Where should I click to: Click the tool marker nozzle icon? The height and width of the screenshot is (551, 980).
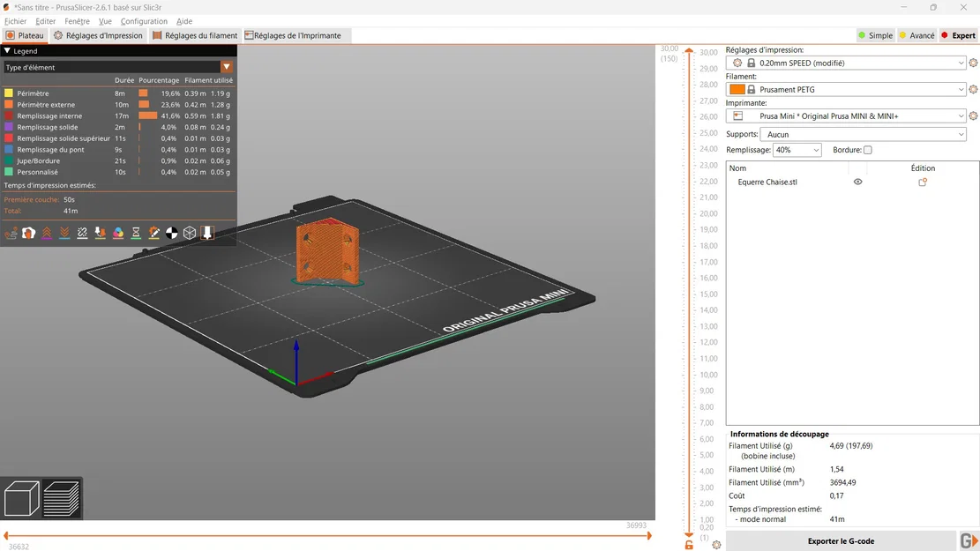coord(207,233)
